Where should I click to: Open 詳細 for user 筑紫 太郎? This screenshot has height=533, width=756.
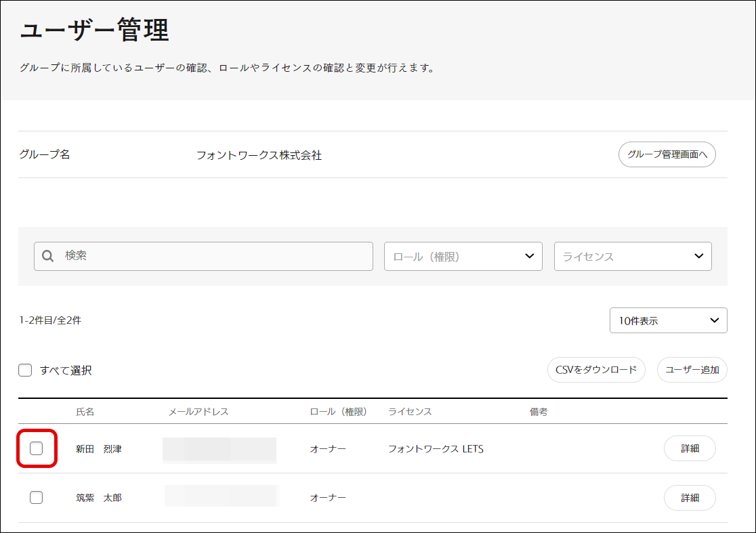[690, 498]
